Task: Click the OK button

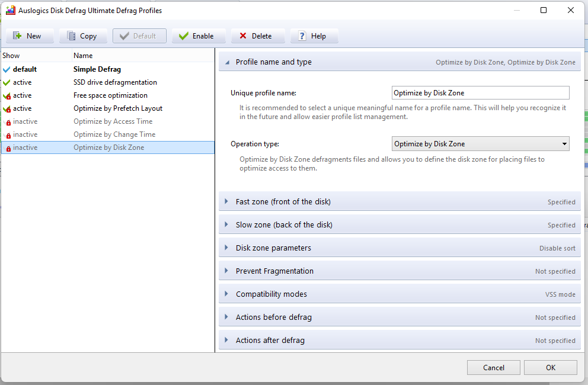Action: [550, 368]
